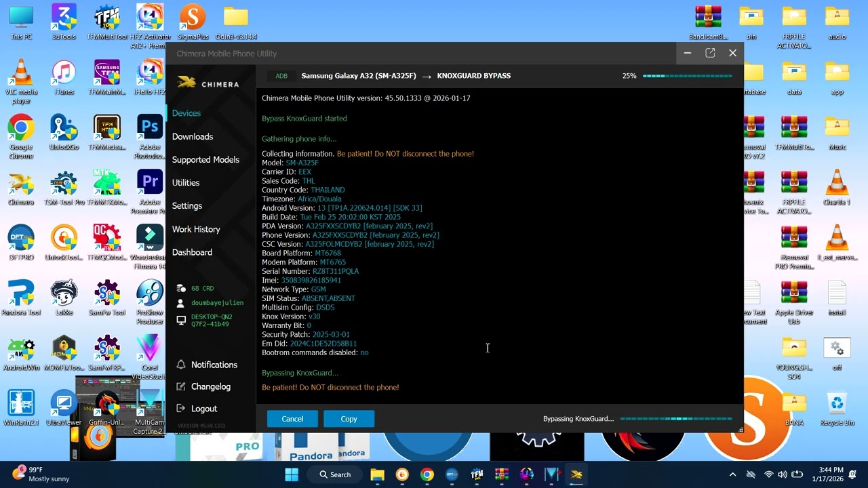This screenshot has width=868, height=488.
Task: Open UnlockGo desktop icon
Action: click(64, 132)
